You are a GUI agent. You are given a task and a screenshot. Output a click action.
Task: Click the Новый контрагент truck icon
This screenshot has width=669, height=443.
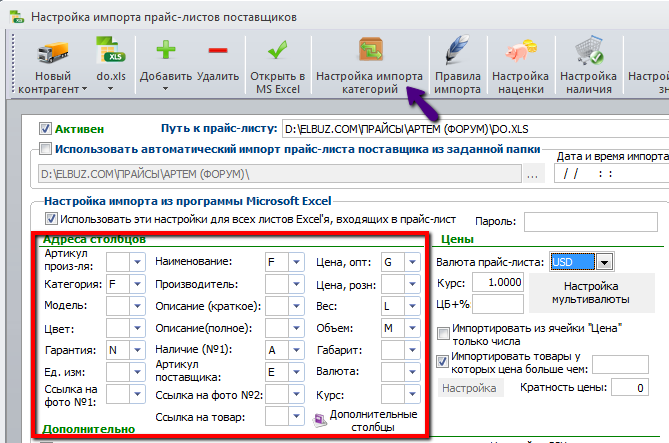53,53
